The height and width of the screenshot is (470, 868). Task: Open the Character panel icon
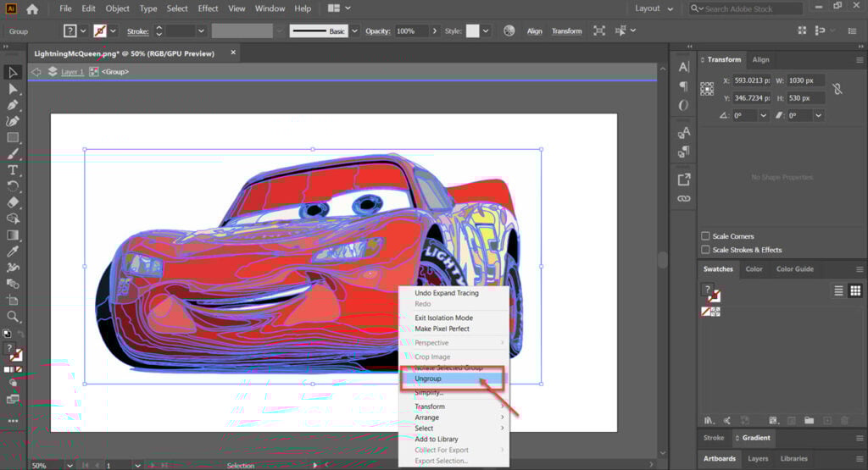684,67
